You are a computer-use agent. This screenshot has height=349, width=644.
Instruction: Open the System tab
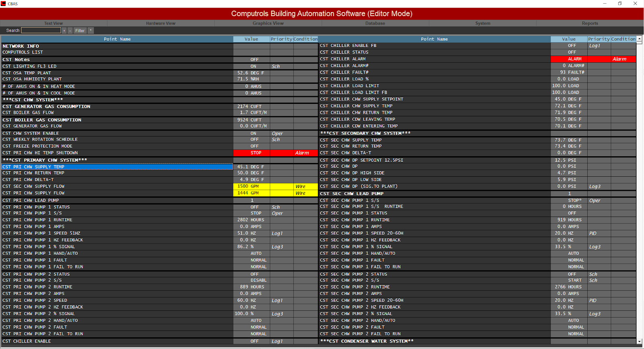483,23
